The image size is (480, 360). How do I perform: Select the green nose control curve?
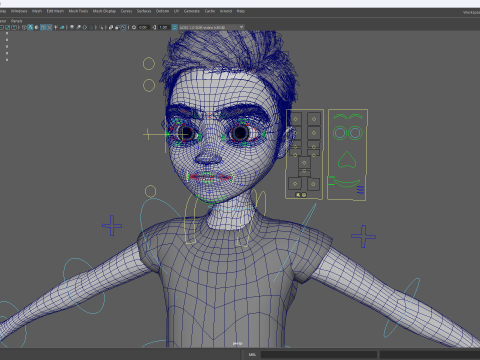[x=347, y=159]
